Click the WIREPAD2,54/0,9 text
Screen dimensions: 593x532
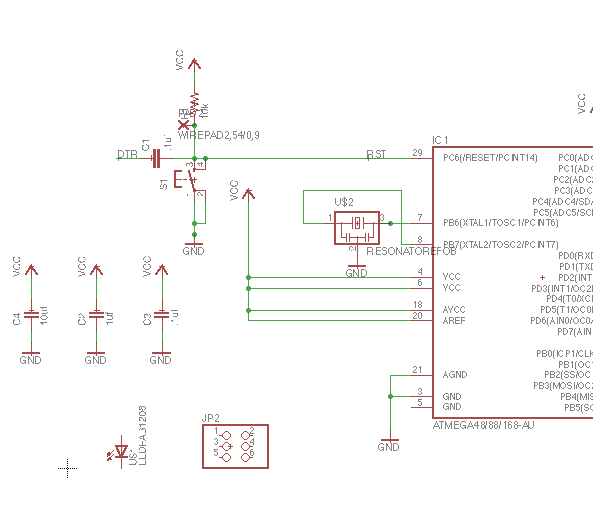[x=219, y=135]
